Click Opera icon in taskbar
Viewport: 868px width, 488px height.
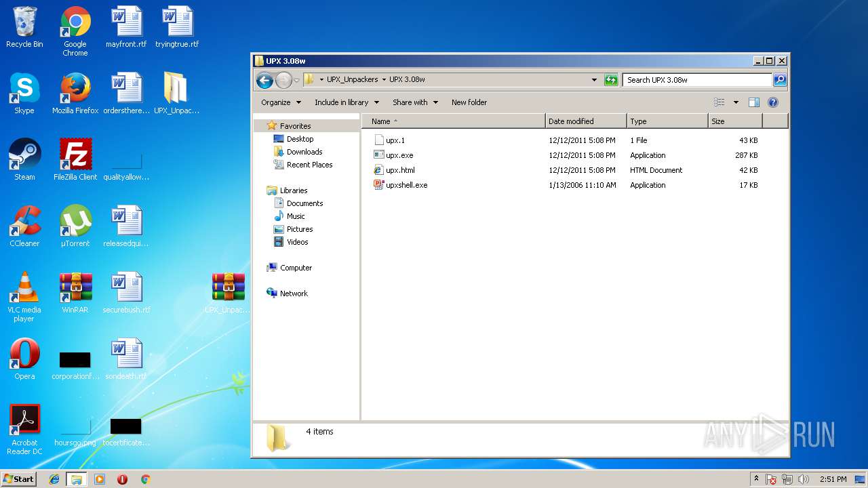(123, 479)
